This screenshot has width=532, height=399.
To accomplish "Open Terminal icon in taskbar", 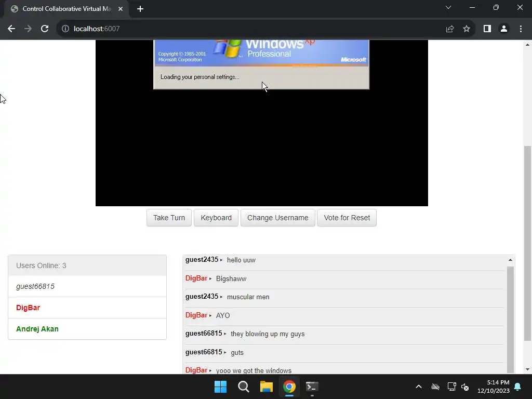I will [x=312, y=387].
